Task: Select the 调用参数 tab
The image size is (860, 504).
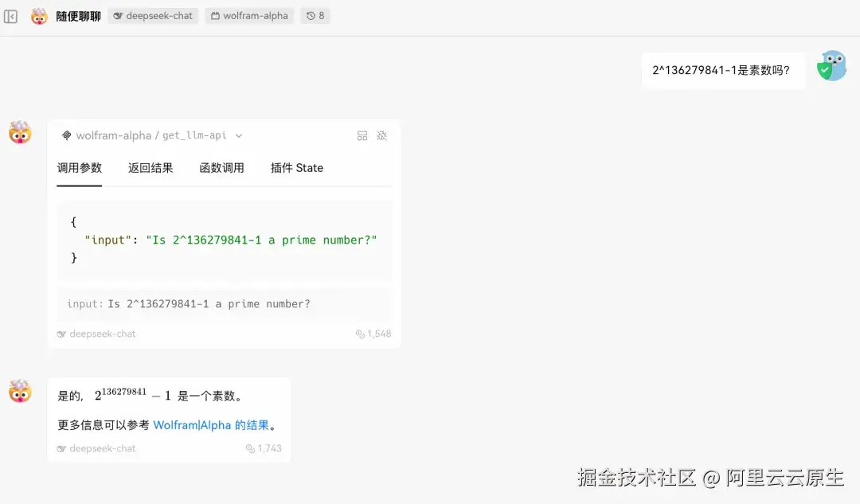Action: (x=80, y=168)
